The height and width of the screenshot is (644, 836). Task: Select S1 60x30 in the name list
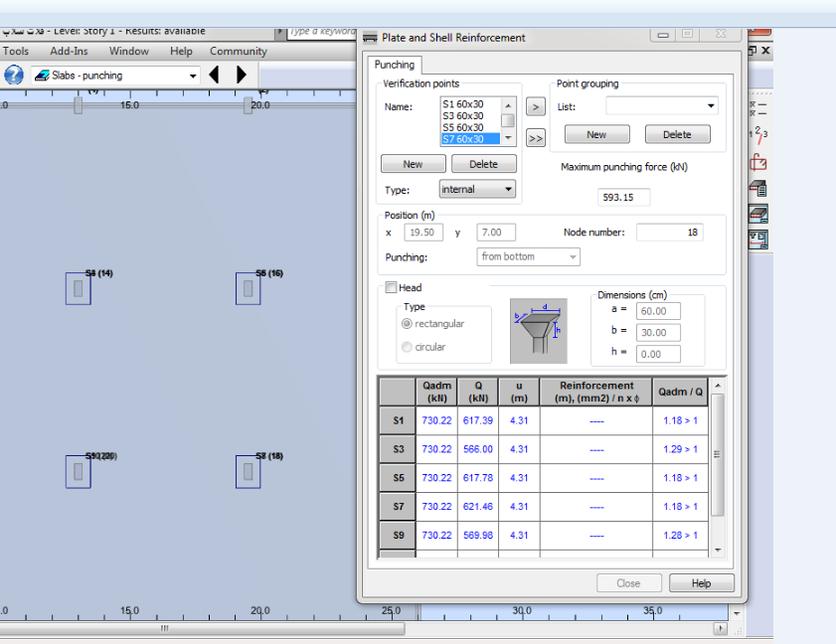click(470, 104)
